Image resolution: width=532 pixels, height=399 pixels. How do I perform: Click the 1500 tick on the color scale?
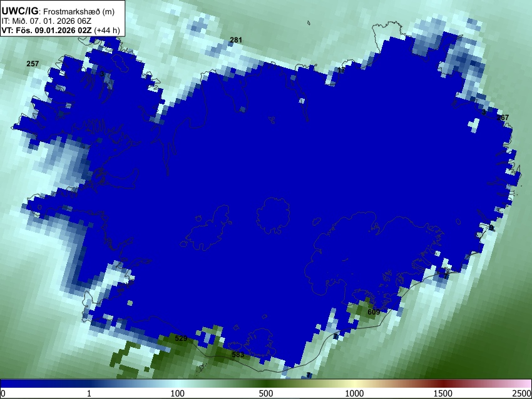click(x=443, y=393)
